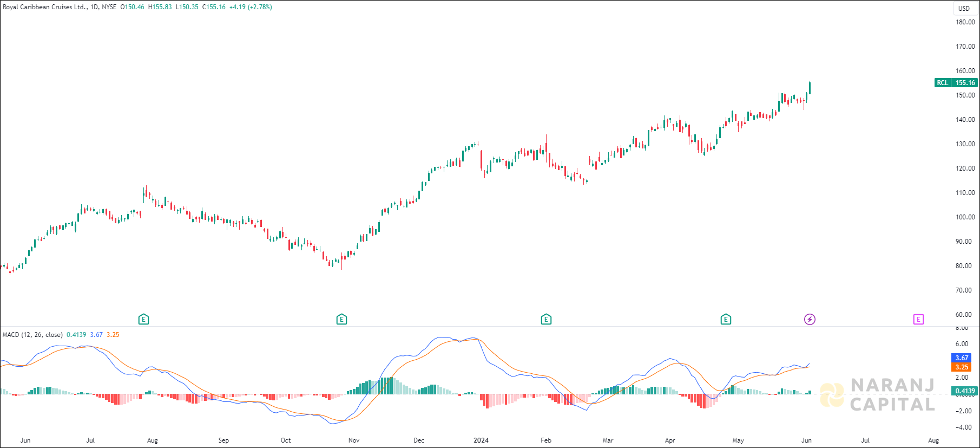
Task: Click the earnings marker near February 2024
Action: tap(546, 320)
